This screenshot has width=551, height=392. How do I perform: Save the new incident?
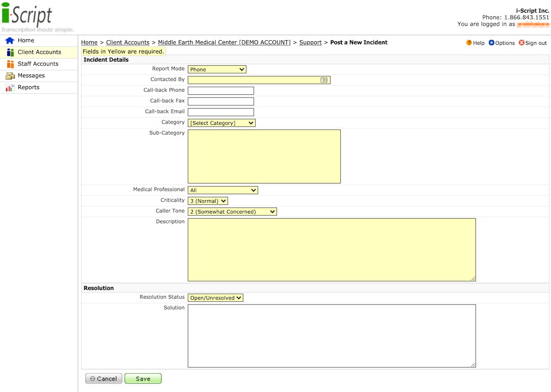[x=143, y=378]
